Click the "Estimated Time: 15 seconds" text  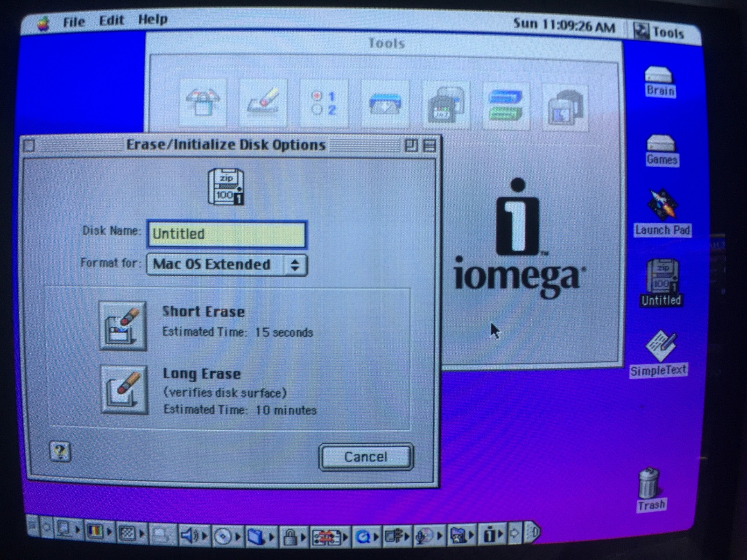(x=238, y=332)
